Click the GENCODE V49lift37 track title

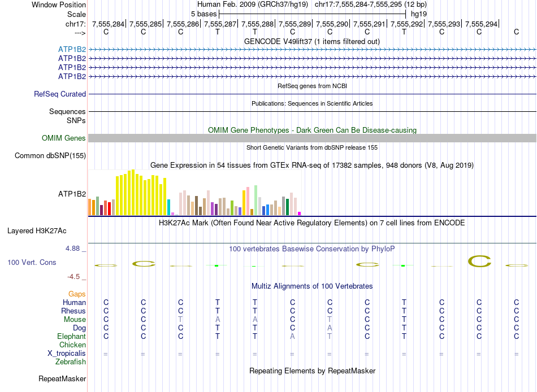(x=312, y=41)
